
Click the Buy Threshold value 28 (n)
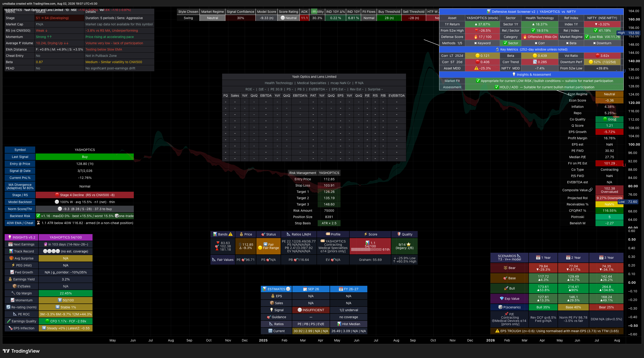389,18
